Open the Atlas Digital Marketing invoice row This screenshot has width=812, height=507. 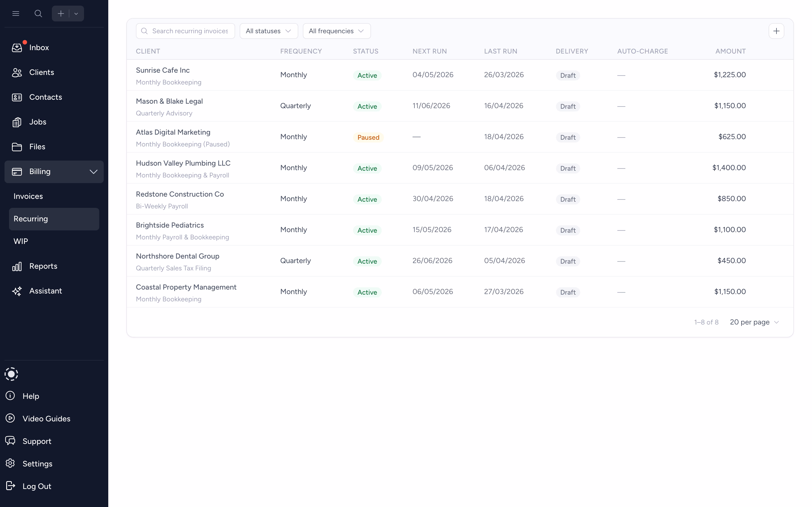click(173, 132)
